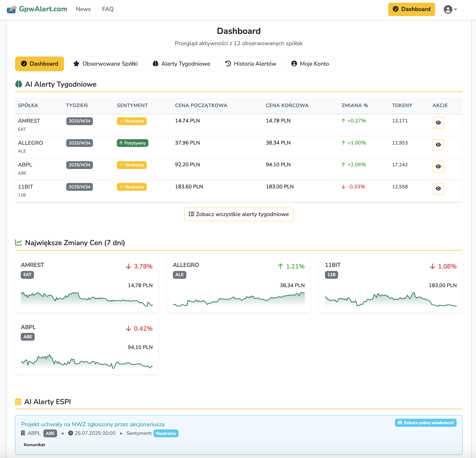Open the ALLEGRO price chart card

tap(239, 285)
